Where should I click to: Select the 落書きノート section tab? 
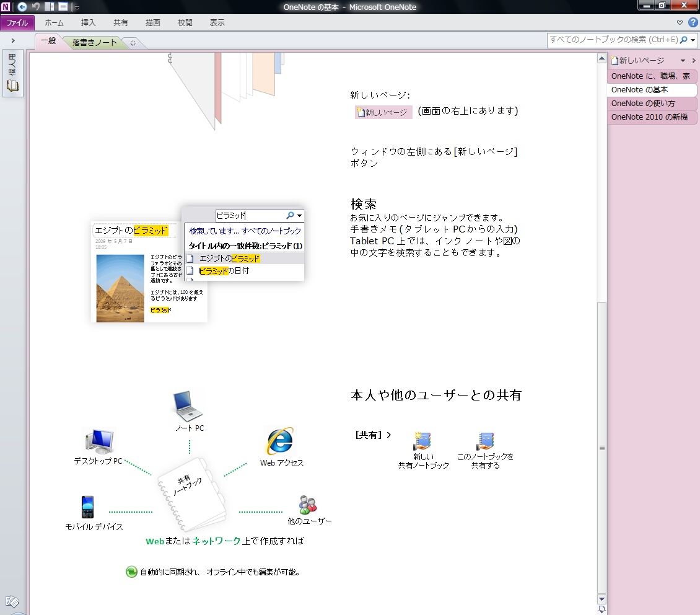point(94,42)
